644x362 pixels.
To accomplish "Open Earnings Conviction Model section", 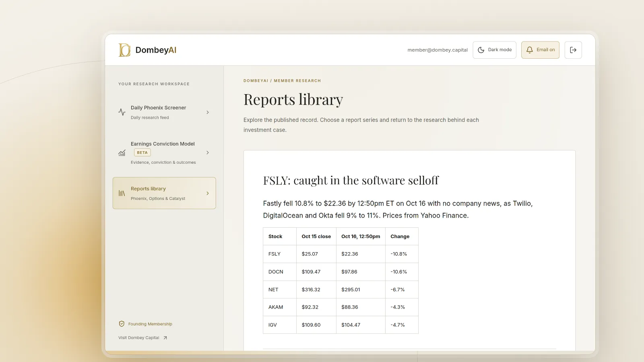I will point(164,153).
